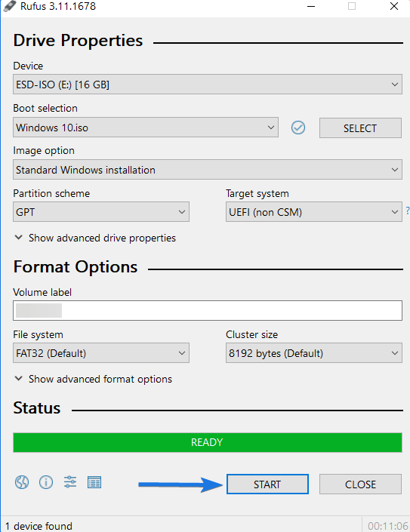Open the language selection globe icon
The image size is (410, 532).
click(x=22, y=482)
